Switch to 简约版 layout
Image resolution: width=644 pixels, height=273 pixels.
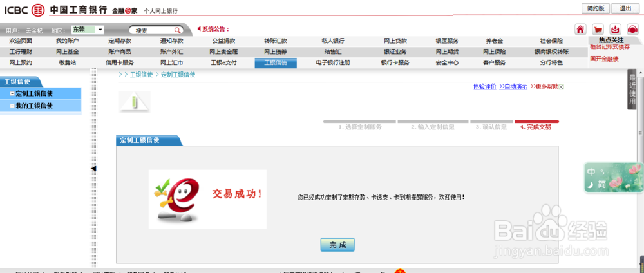pyautogui.click(x=596, y=8)
